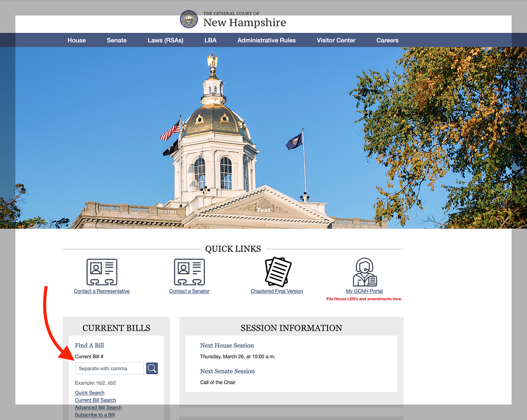Click the red File House LSR's notice
Viewport: 527px width, 420px height.
364,299
